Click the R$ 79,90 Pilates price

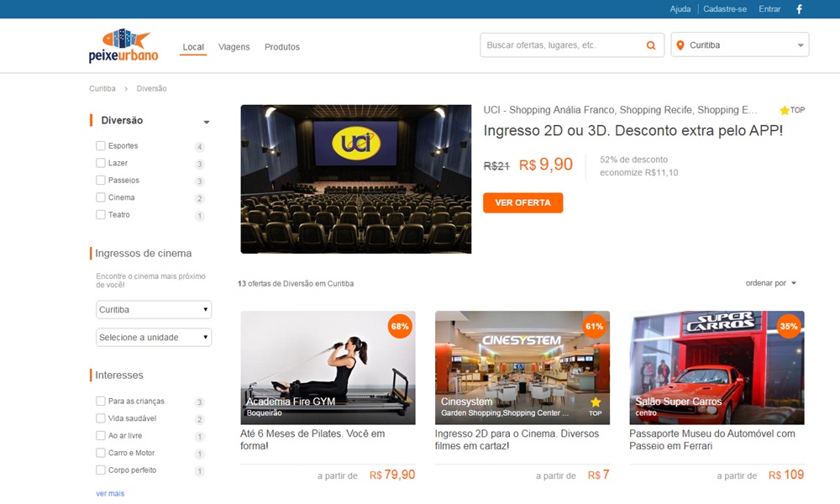392,475
